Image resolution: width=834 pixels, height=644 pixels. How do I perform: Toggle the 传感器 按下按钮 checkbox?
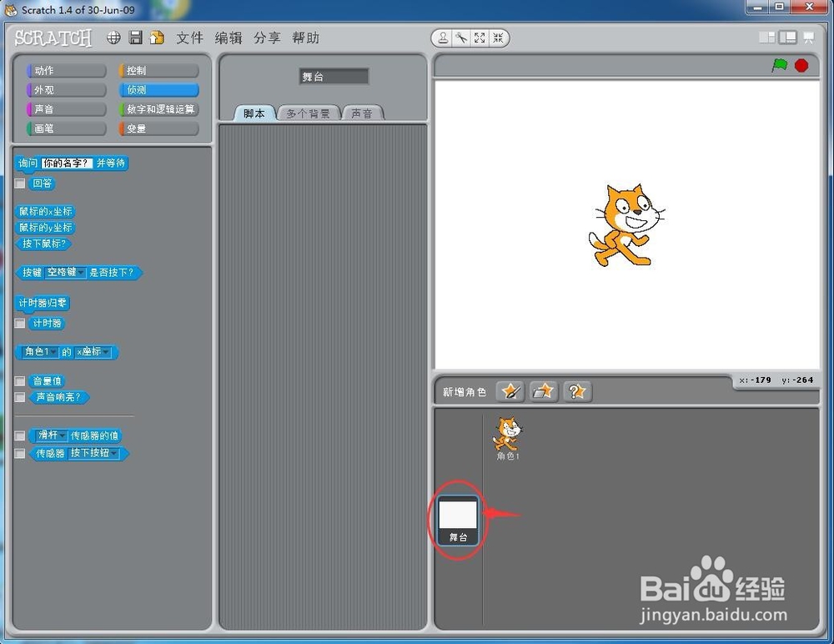[20, 454]
